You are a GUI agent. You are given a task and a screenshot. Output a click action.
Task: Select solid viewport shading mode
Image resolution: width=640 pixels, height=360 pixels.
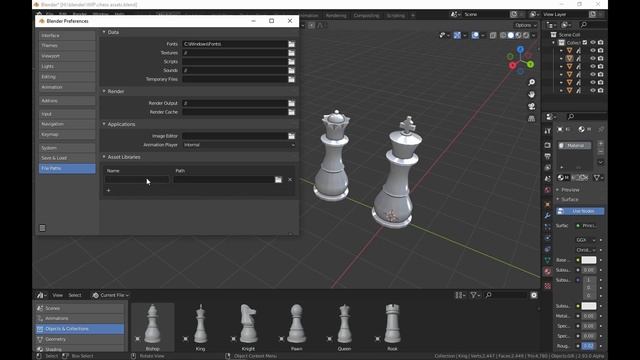511,36
